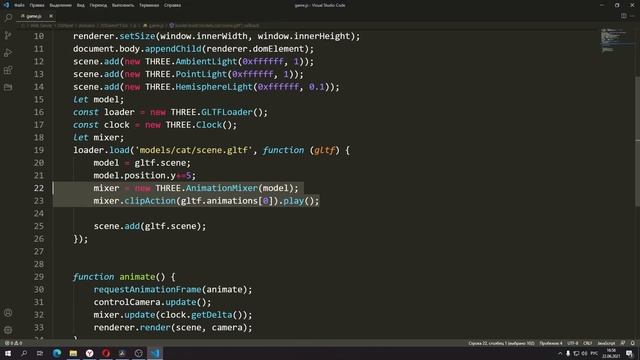Click 'PointLight' on line 13
This screenshot has width=640, height=360.
click(x=201, y=74)
